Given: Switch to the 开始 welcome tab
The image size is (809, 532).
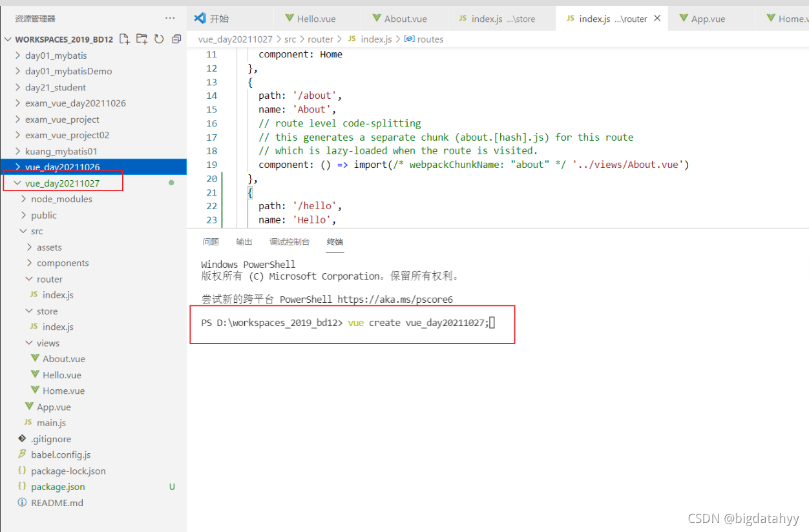Looking at the screenshot, I should [x=231, y=19].
